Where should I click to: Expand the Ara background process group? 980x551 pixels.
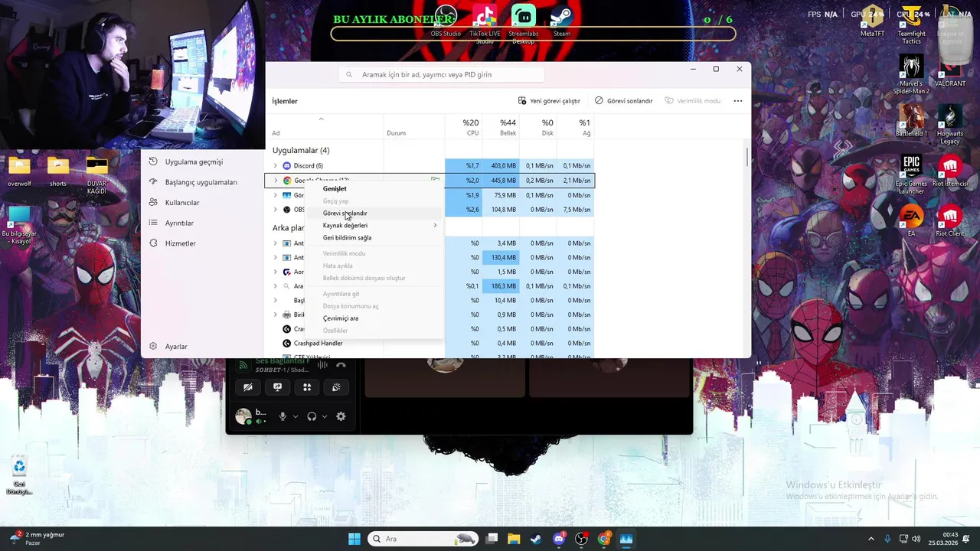click(x=276, y=286)
